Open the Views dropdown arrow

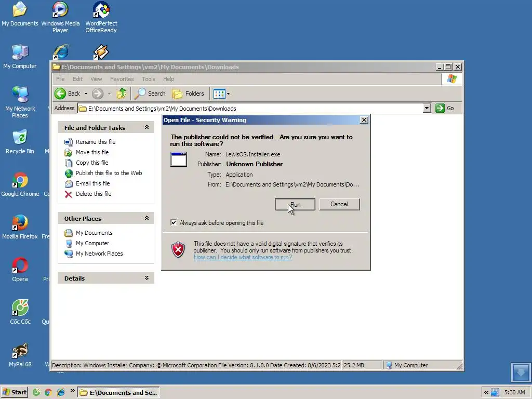point(228,94)
